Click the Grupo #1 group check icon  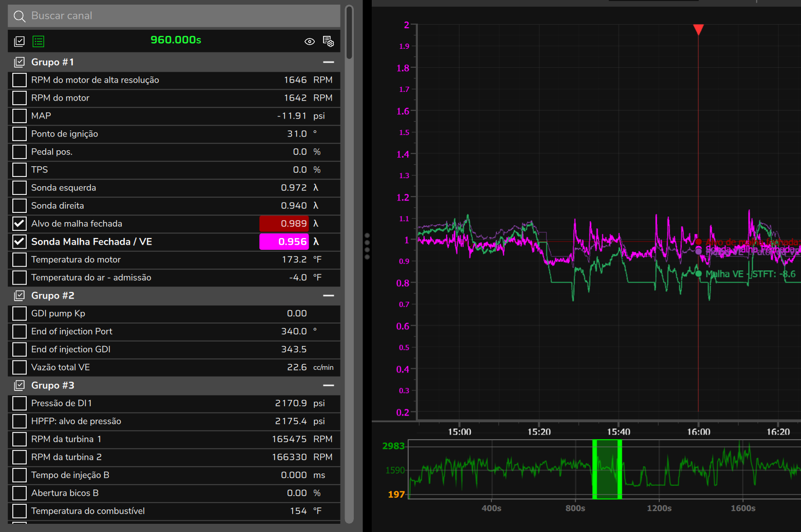20,62
